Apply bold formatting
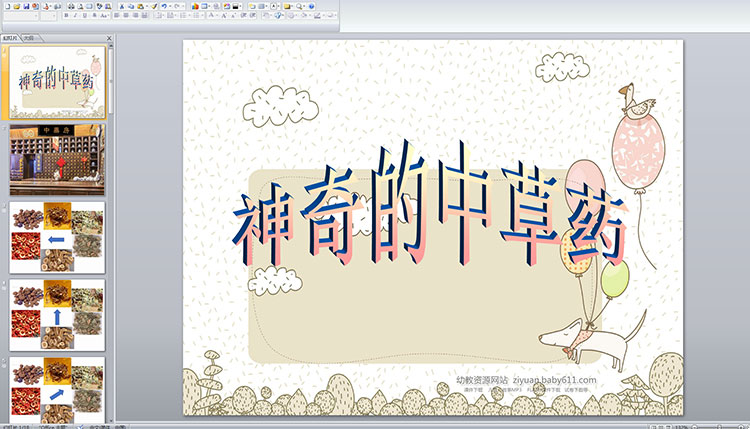 (x=66, y=15)
